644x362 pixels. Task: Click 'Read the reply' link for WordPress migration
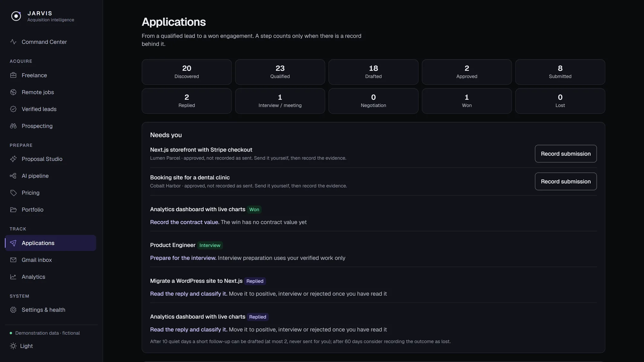[x=189, y=294]
